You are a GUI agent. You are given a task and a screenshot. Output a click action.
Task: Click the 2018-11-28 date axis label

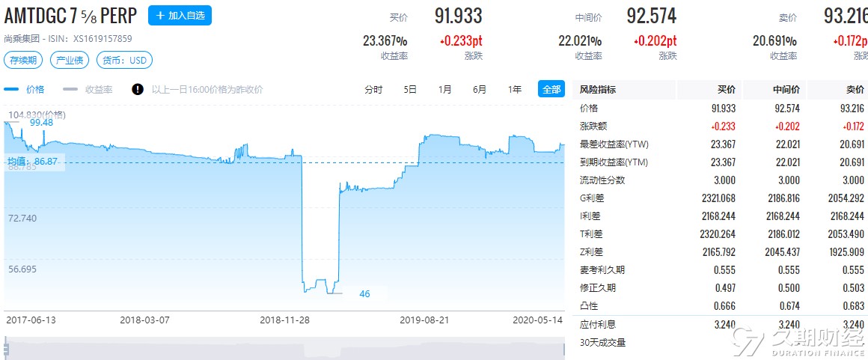[286, 320]
